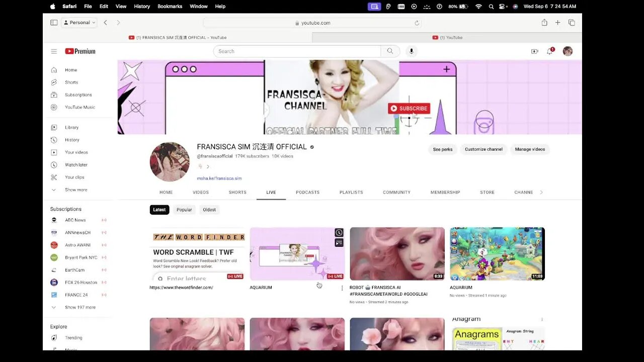The height and width of the screenshot is (362, 644).
Task: Click Watch later icon on AQUARIUM live thumbnail
Action: click(339, 233)
